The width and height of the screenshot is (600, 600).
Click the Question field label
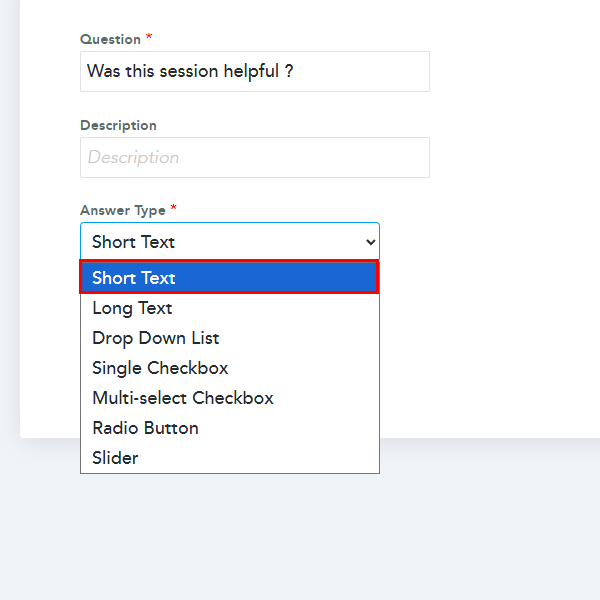(x=110, y=40)
